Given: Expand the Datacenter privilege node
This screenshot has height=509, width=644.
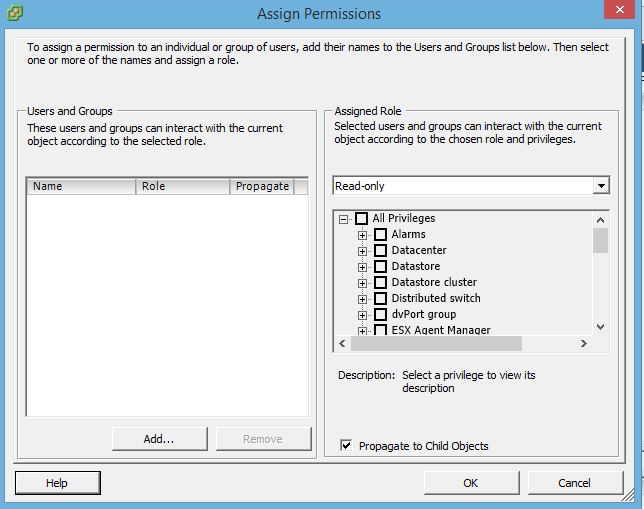Looking at the screenshot, I should tap(363, 251).
